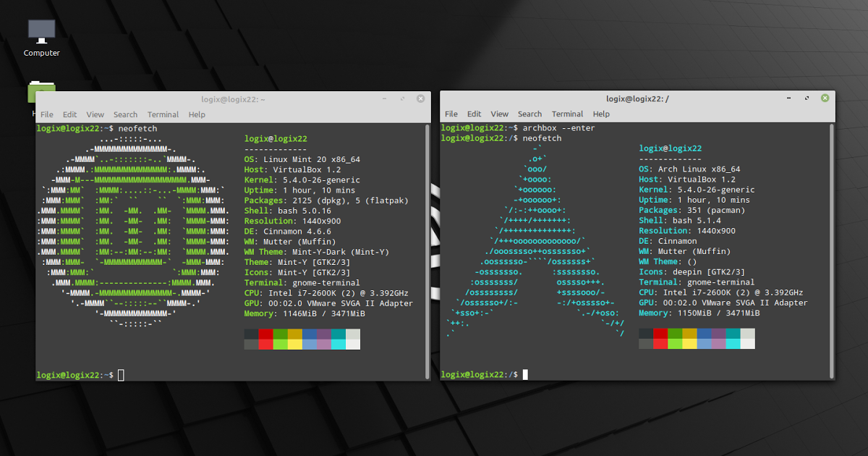This screenshot has height=456, width=868.
Task: Click the 'neofetch' command in right terminal
Action: (542, 138)
